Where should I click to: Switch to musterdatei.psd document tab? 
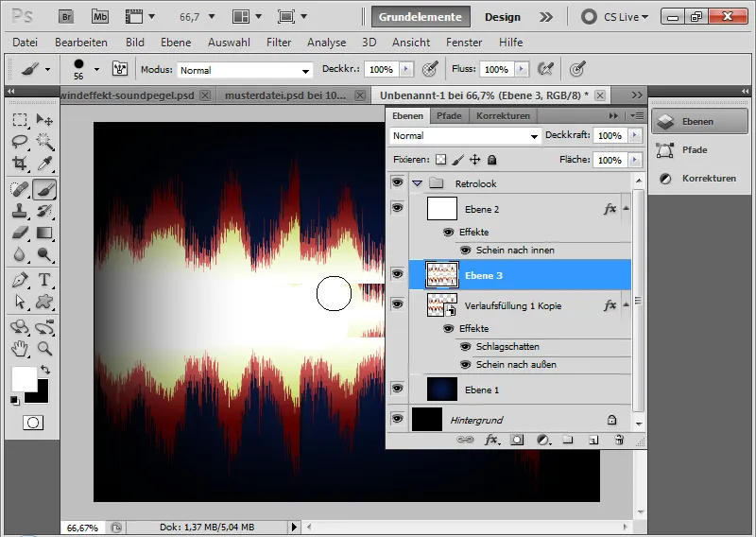tap(285, 95)
